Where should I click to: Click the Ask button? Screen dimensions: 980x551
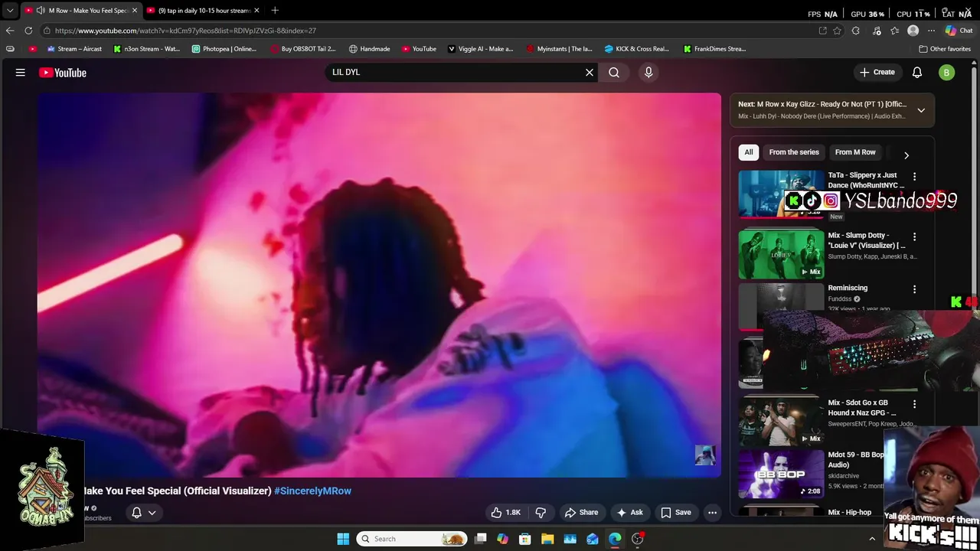click(629, 513)
